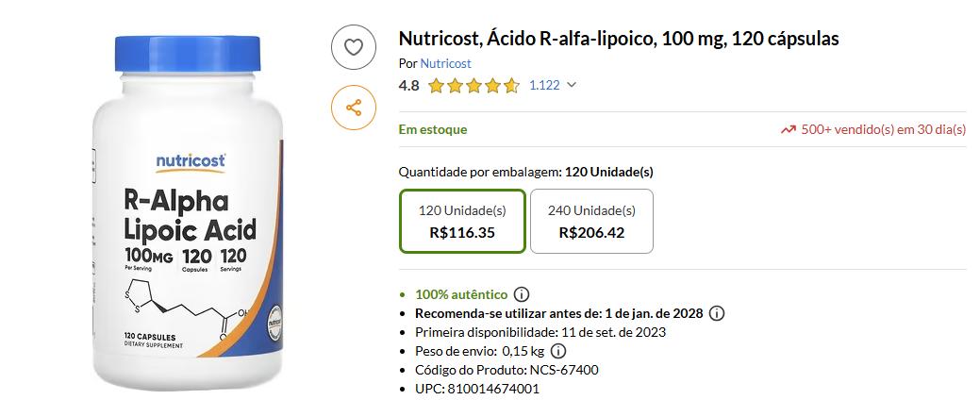Open info icon next to 100% autêntico

pos(522,294)
